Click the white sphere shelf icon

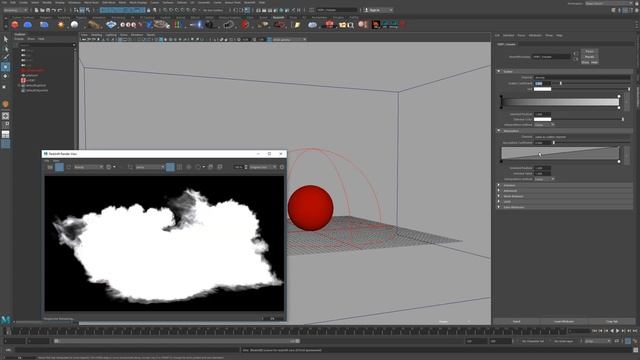pos(74,25)
